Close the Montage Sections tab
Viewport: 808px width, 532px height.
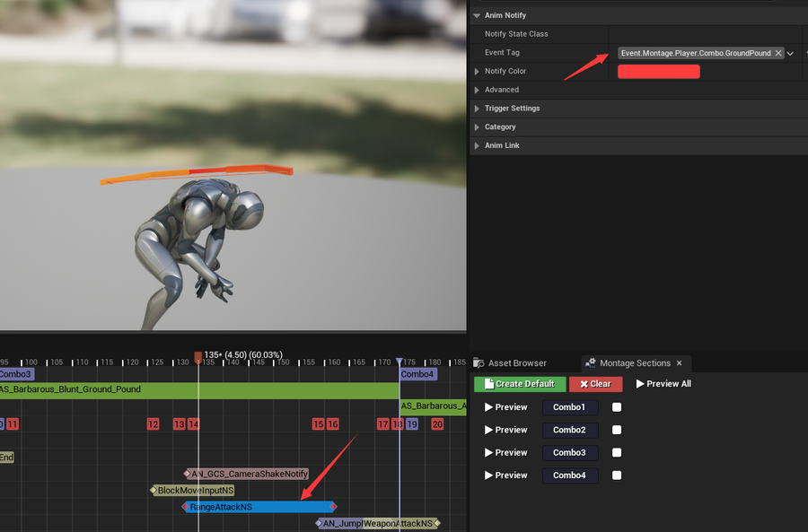click(680, 363)
